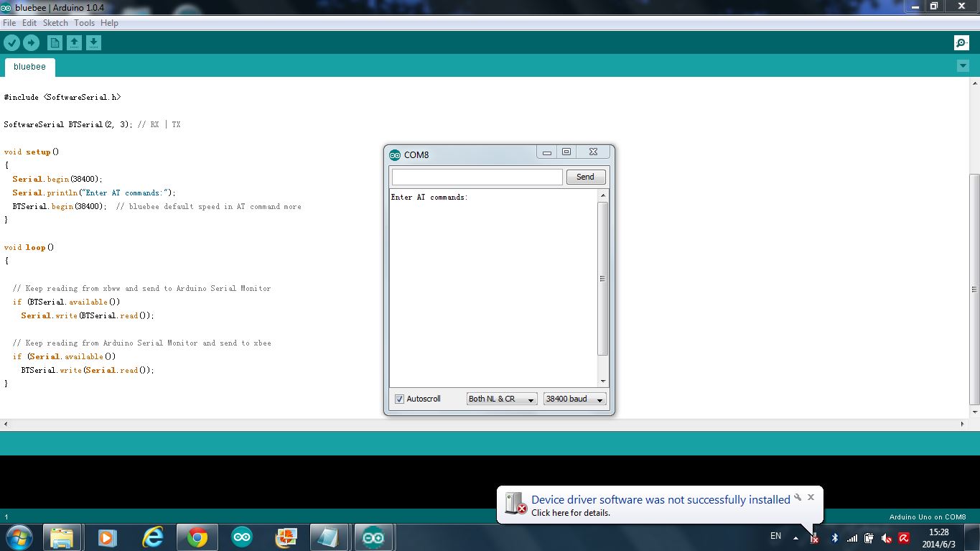Focus the COM8 serial input field
This screenshot has height=551, width=980.
tap(477, 177)
